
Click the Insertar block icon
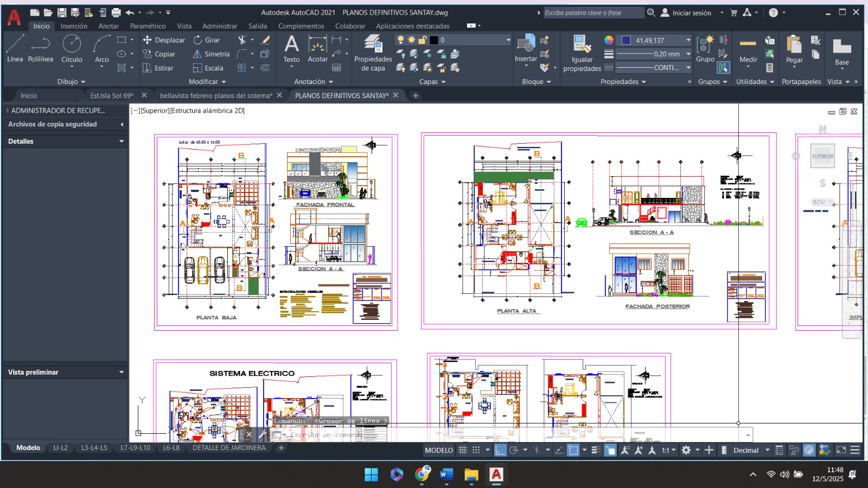(526, 48)
